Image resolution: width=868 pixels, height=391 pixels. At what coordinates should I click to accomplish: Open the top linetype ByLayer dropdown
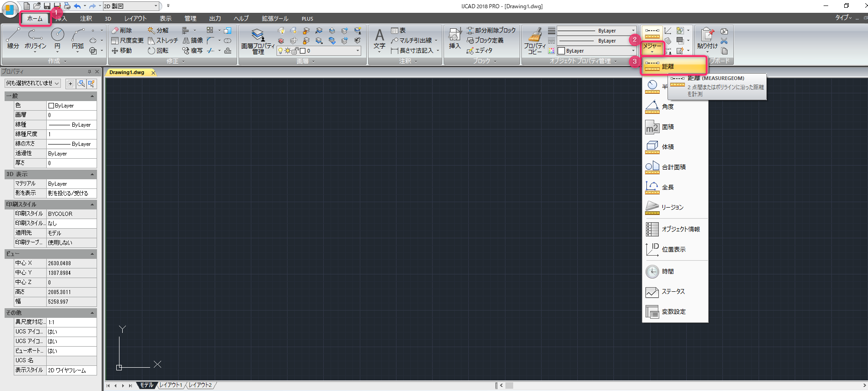click(x=596, y=31)
